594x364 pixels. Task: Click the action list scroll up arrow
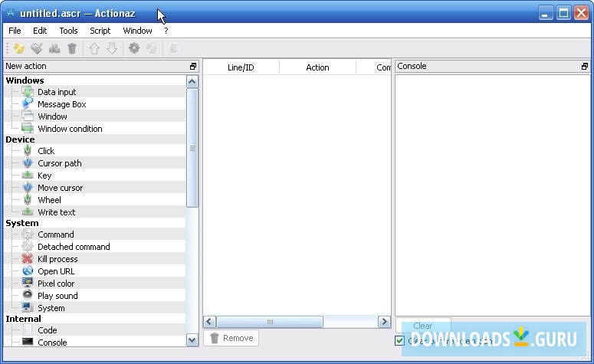(x=192, y=82)
